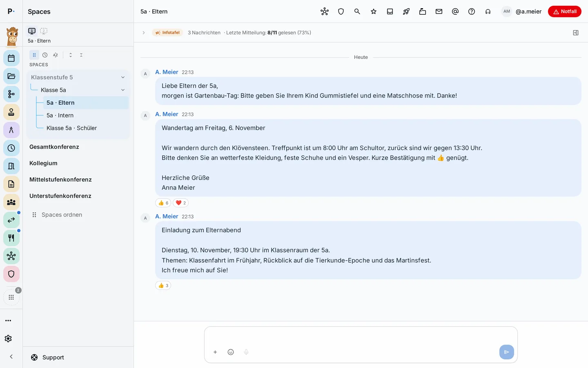Select manual grid sort for spaces
The height and width of the screenshot is (368, 588).
[x=34, y=55]
